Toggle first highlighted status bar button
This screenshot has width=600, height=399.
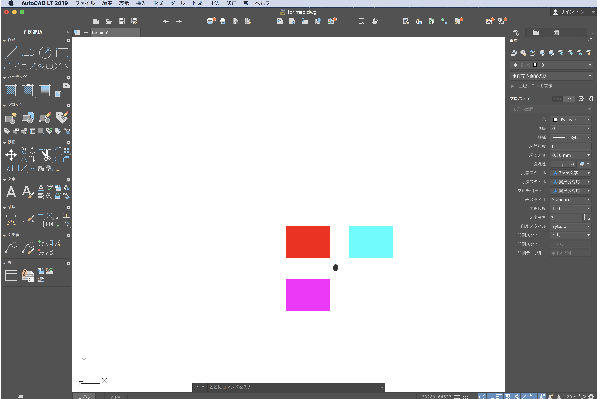[482, 396]
